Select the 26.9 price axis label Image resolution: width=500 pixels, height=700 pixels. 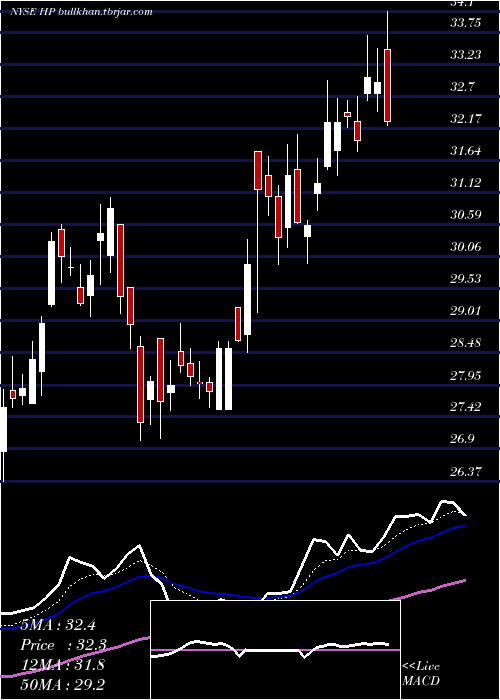click(462, 439)
